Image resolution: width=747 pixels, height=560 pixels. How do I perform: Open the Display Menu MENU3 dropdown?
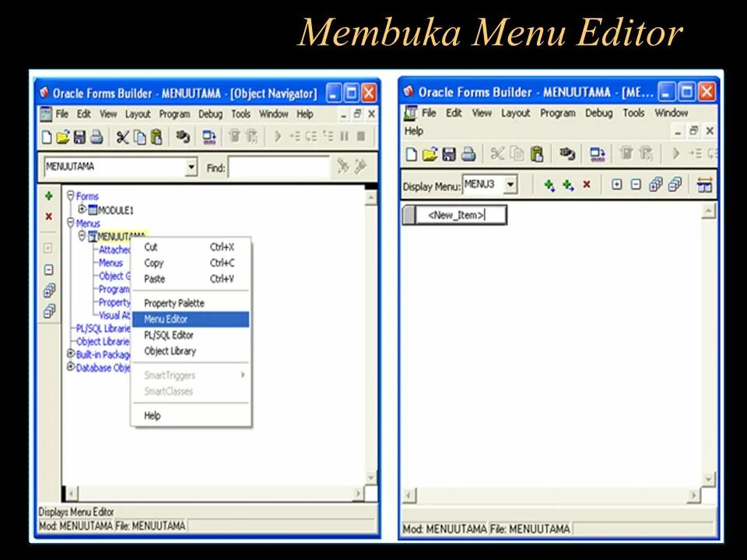[510, 184]
